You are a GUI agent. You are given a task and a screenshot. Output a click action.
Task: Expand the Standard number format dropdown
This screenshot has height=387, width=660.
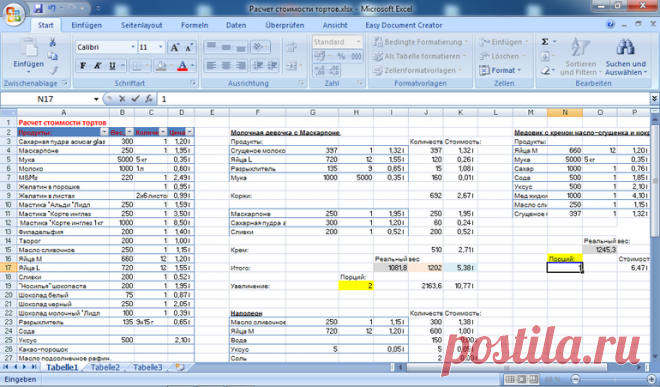click(359, 42)
